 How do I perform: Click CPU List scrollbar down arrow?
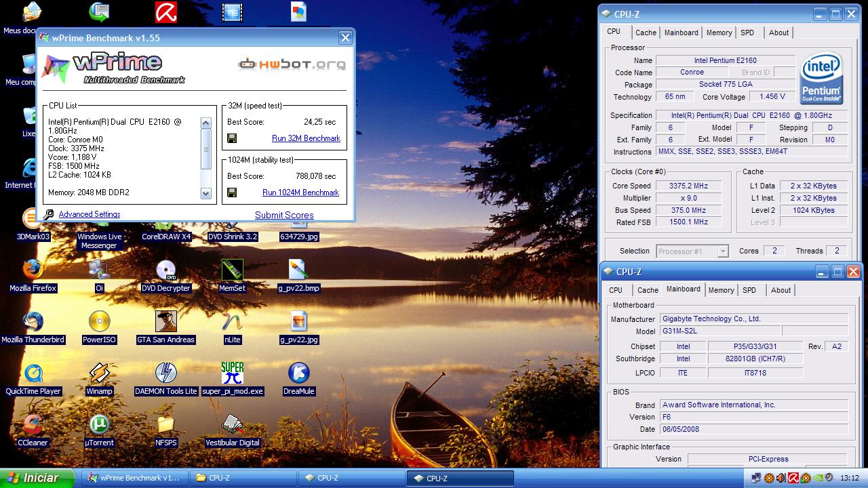pos(206,193)
